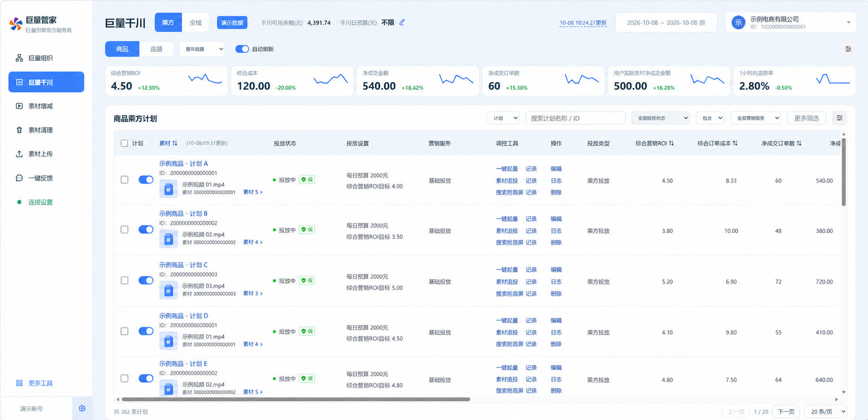This screenshot has height=420, width=868.
Task: Click the 更多工具 grid icon in the sidebar
Action: click(x=19, y=383)
